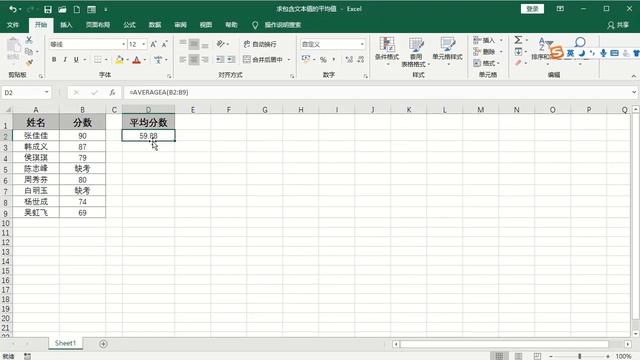Click the Copy icon in clipboard group
The height and width of the screenshot is (360, 640).
(29, 51)
